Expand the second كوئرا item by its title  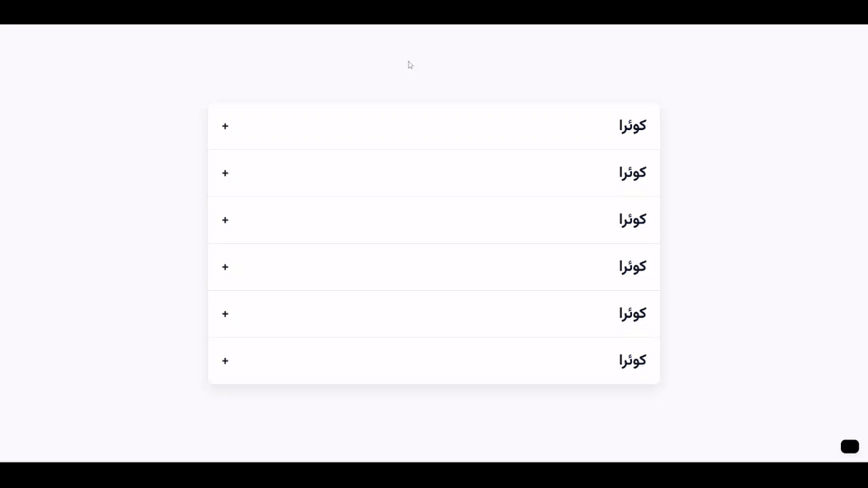[632, 173]
